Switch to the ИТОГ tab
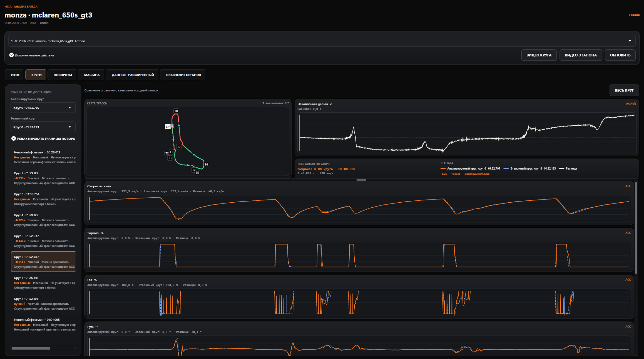 (x=15, y=75)
